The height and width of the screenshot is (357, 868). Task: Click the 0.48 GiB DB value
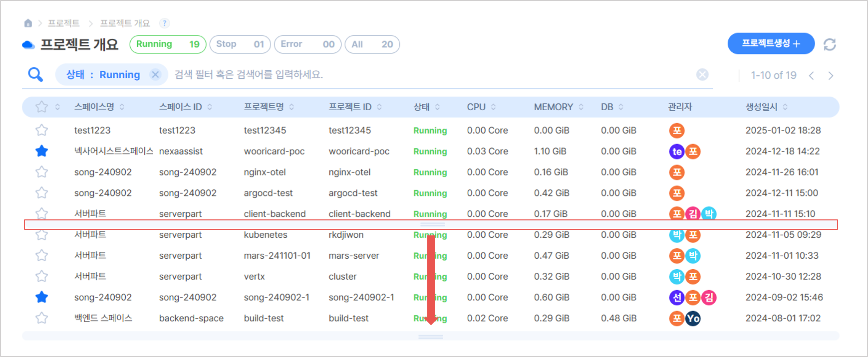[618, 318]
